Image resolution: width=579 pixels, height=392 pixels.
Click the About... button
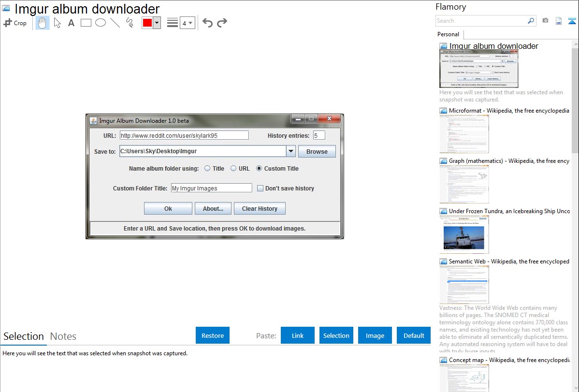pos(213,208)
